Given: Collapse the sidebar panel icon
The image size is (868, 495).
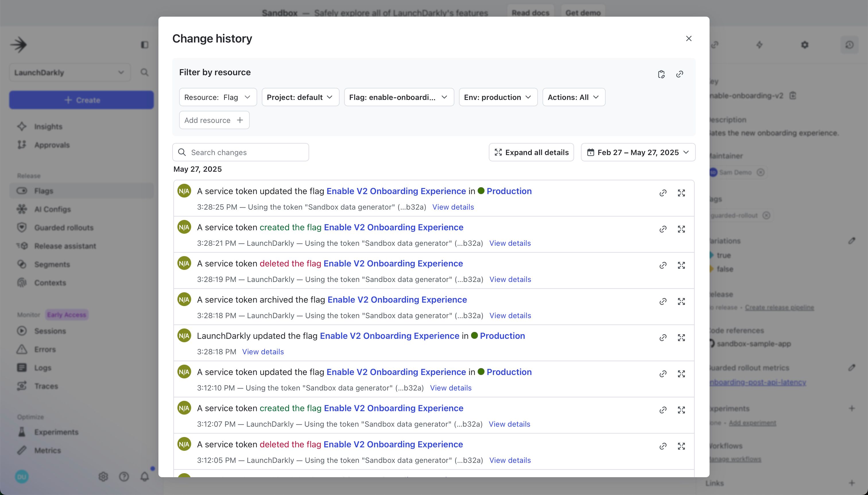Looking at the screenshot, I should [x=144, y=45].
